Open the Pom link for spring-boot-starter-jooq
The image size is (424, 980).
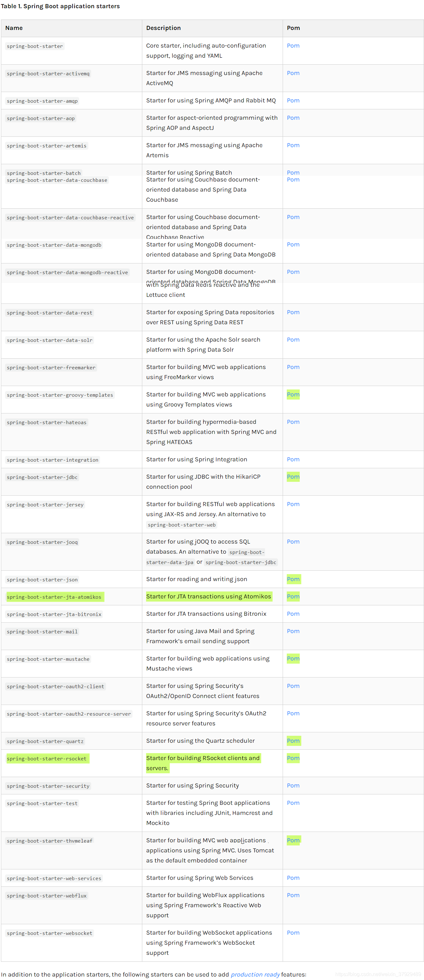coord(293,542)
